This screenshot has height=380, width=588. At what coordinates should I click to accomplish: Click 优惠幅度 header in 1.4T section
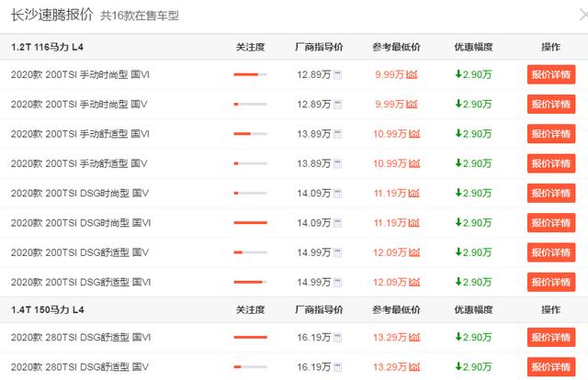pos(473,310)
